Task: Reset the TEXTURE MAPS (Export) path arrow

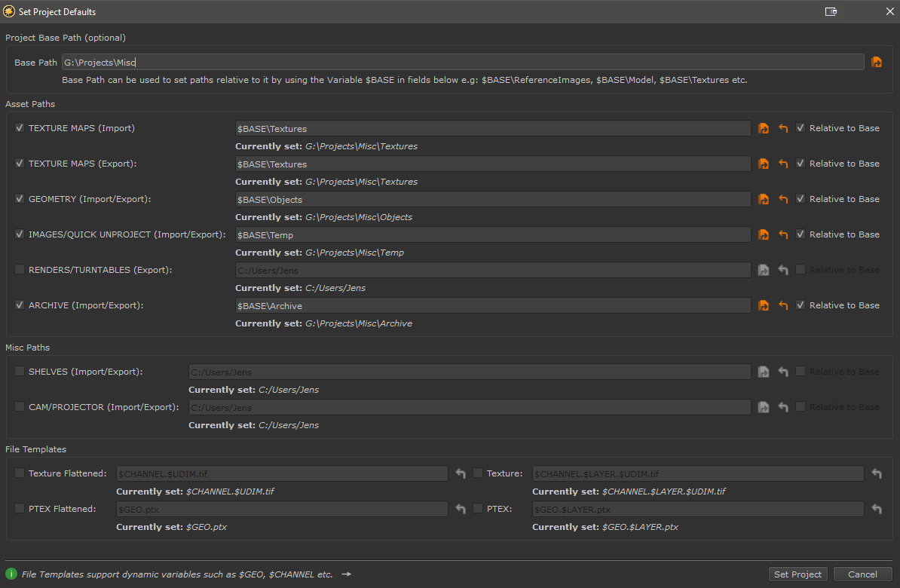Action: 783,164
